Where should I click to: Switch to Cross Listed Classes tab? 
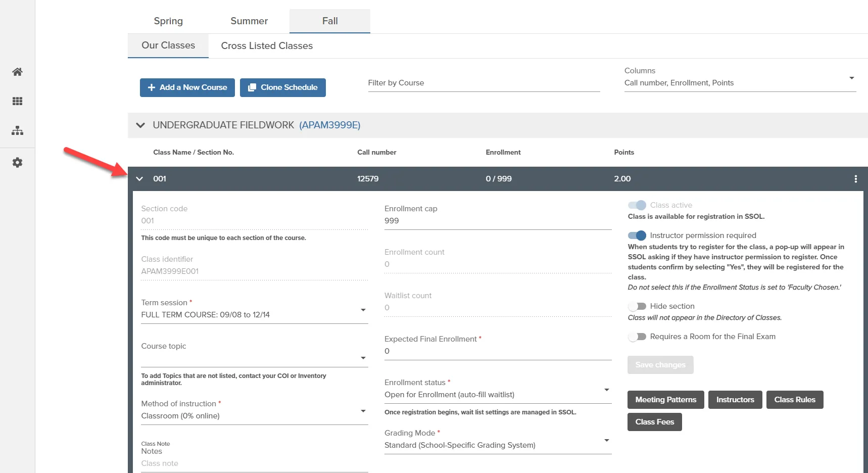[x=267, y=45]
